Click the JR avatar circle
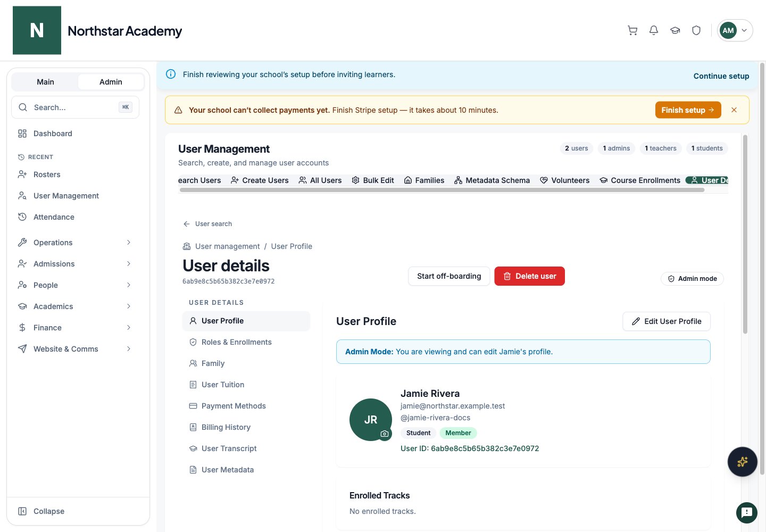766x532 pixels. (371, 420)
